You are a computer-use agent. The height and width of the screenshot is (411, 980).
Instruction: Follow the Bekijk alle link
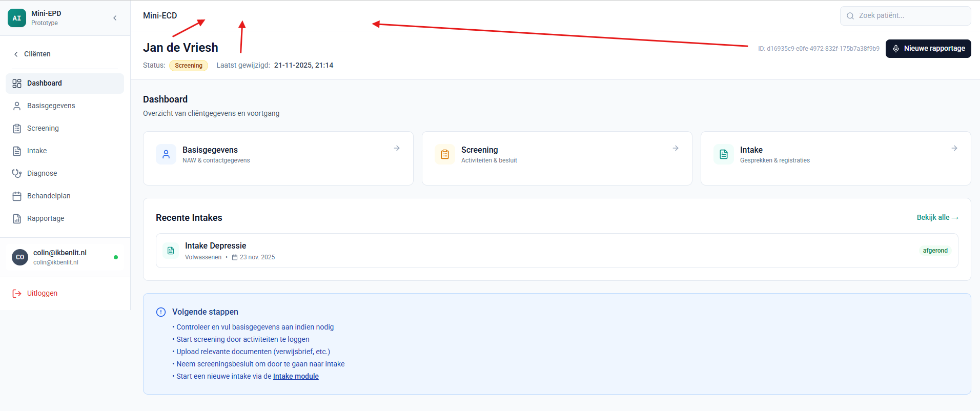click(x=937, y=218)
